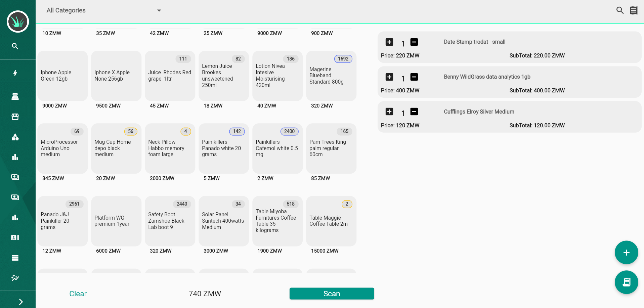Open the sparkle trend insights icon

15,278
